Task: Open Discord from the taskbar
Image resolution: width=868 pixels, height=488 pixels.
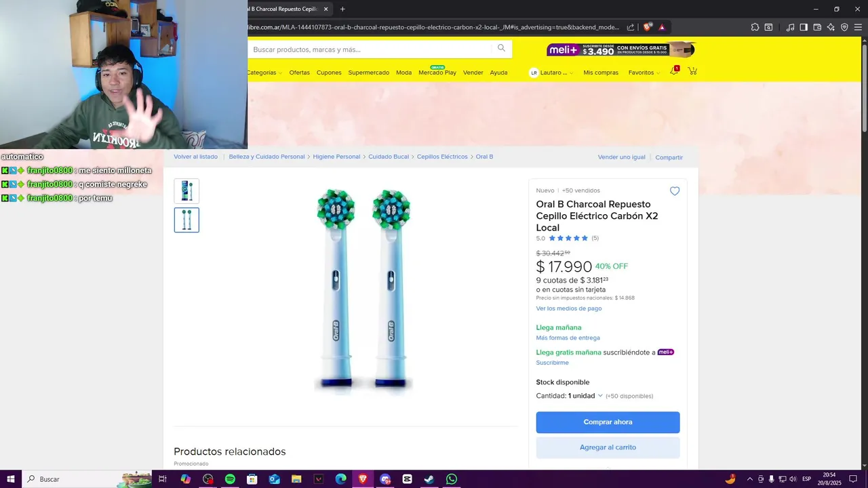Action: coord(385,479)
